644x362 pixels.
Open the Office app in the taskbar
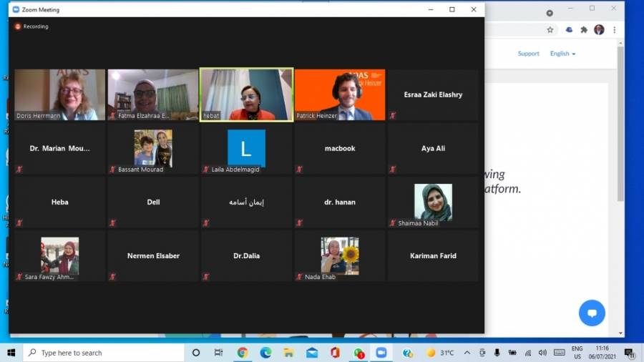click(x=335, y=353)
